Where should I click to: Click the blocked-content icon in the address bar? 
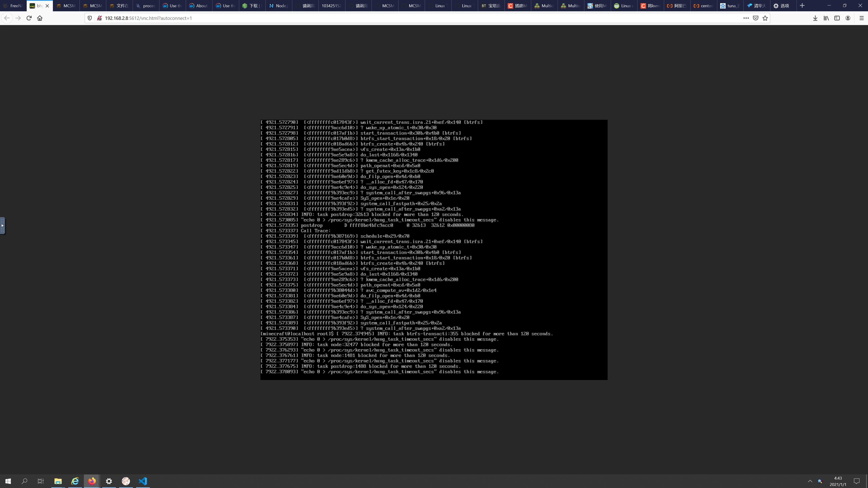(99, 18)
